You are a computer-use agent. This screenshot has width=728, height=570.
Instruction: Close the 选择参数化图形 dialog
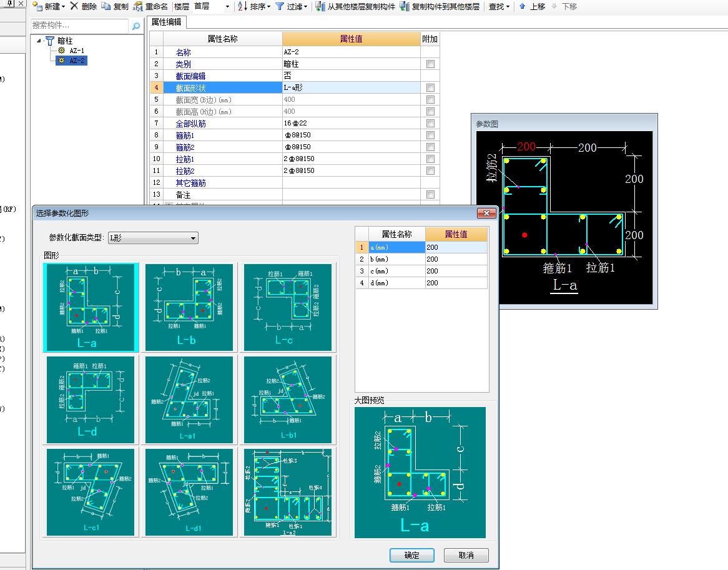pos(486,213)
